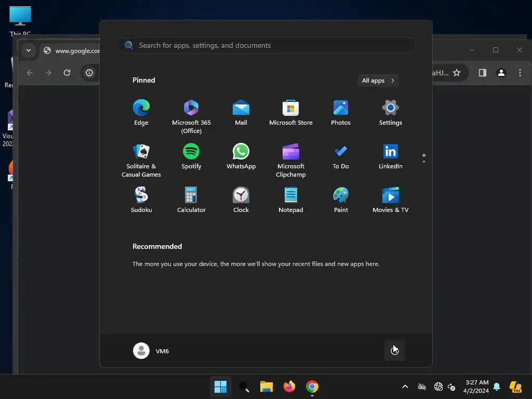Open Spotify
The width and height of the screenshot is (532, 399).
191,156
